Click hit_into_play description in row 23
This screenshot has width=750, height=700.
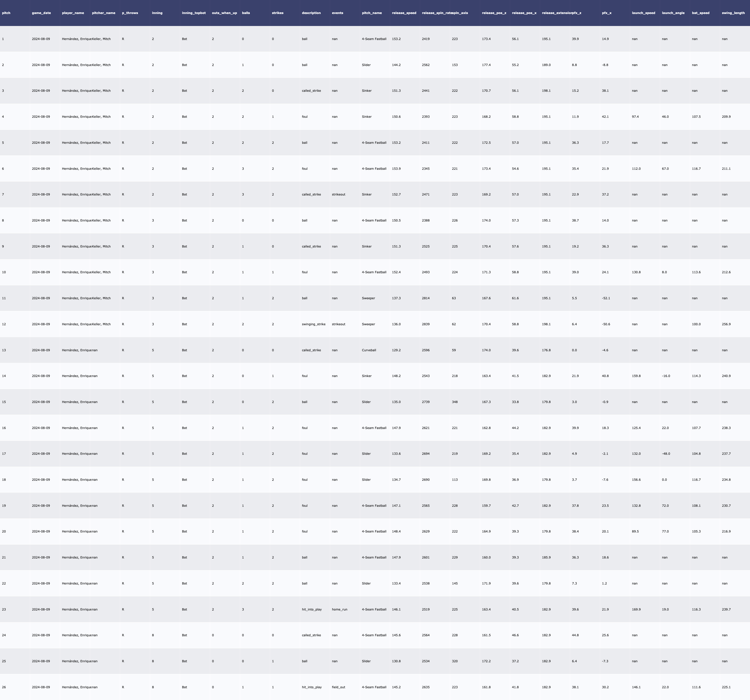[x=311, y=609]
